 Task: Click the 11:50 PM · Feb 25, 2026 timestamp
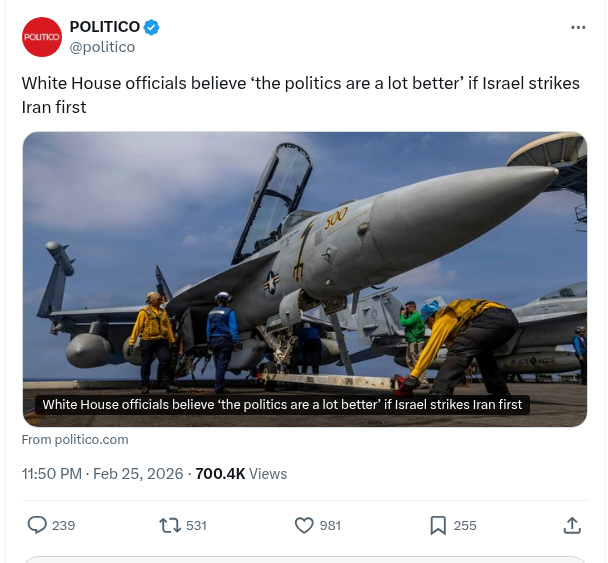pyautogui.click(x=102, y=474)
